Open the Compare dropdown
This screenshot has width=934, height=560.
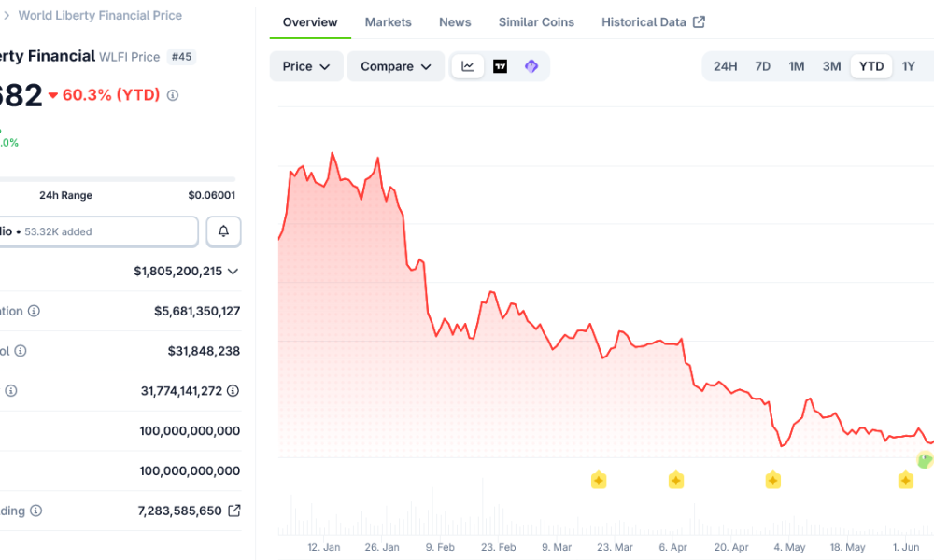(x=395, y=66)
